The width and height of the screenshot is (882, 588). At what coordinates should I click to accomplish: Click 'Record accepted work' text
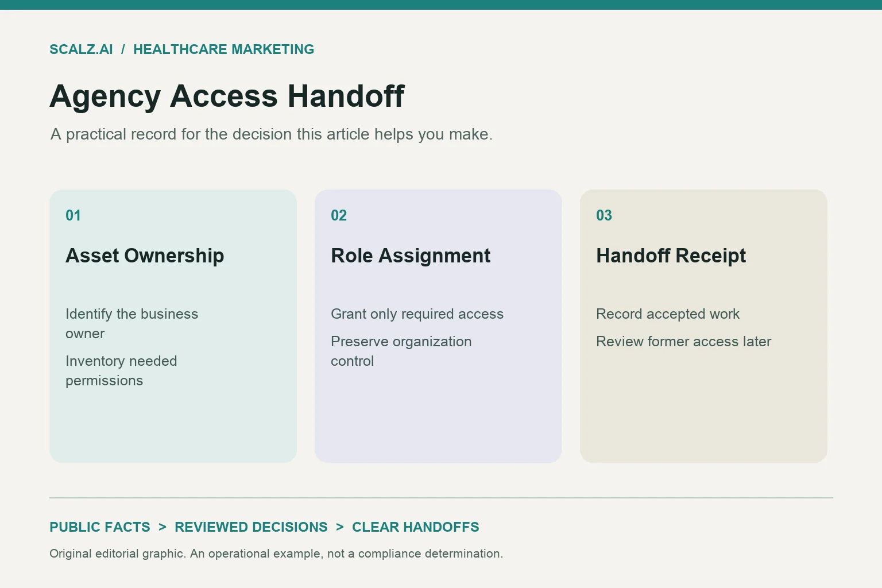tap(668, 314)
